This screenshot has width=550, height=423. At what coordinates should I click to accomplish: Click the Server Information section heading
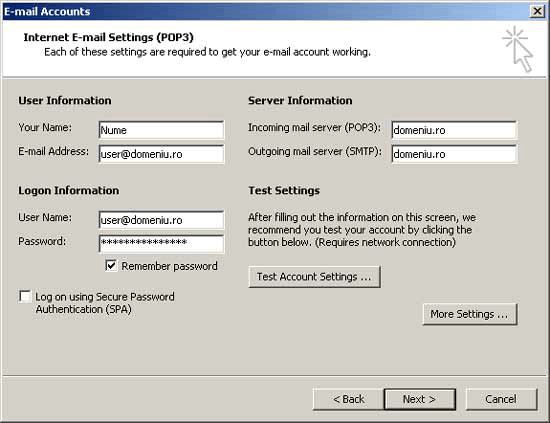(x=300, y=101)
